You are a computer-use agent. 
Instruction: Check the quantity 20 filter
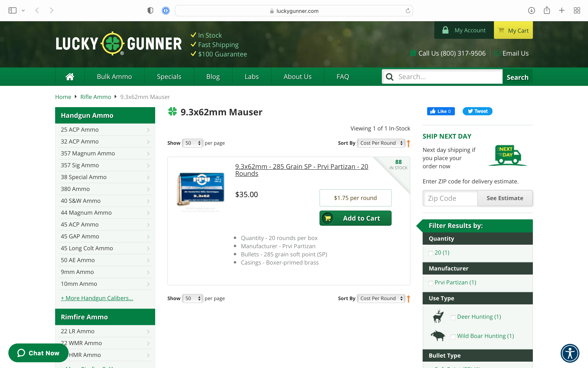[431, 253]
